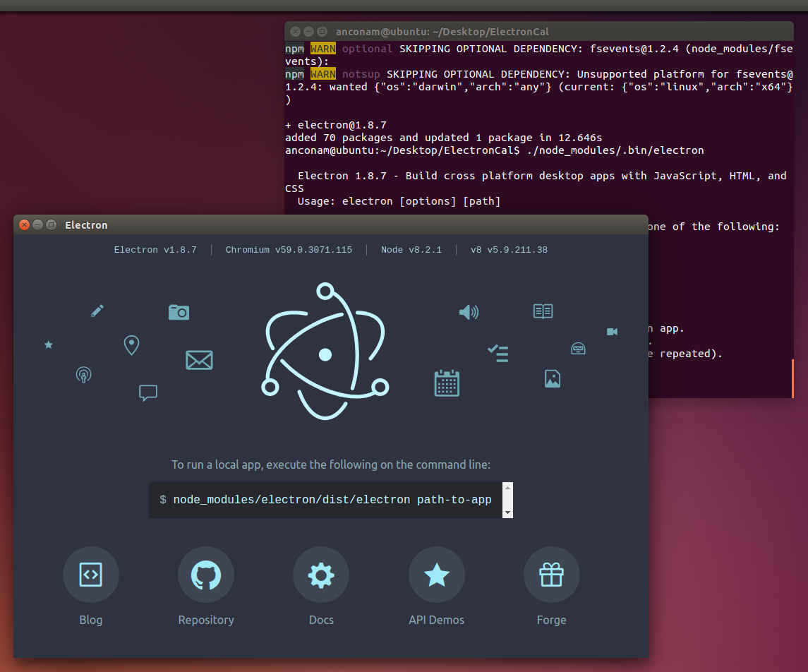
Task: Click the open book icon
Action: coord(543,311)
